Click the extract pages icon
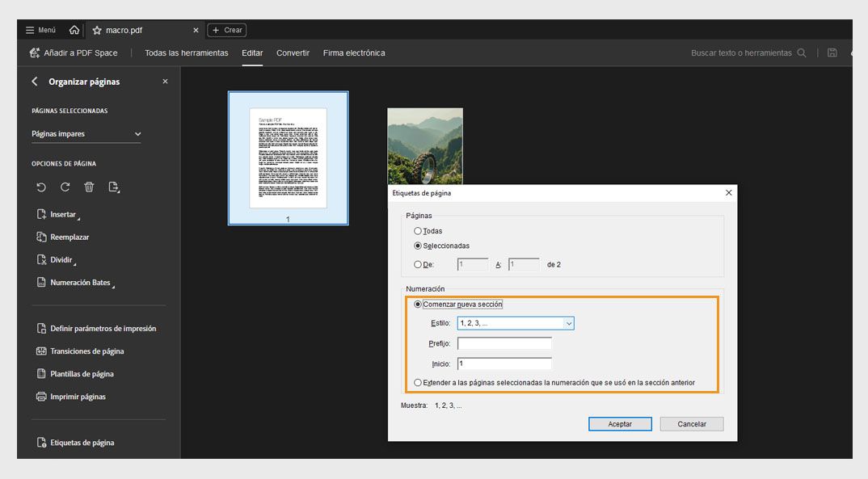The image size is (868, 479). click(x=114, y=187)
